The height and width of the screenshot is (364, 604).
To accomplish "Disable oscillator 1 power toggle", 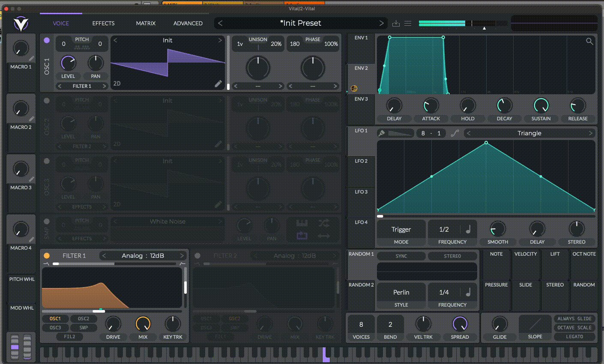I will click(47, 40).
